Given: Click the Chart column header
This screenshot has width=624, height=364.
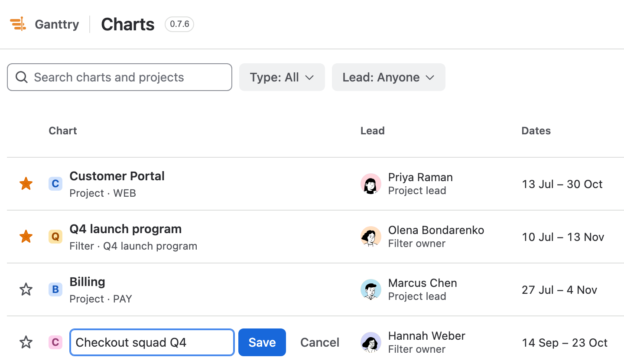Looking at the screenshot, I should 63,131.
